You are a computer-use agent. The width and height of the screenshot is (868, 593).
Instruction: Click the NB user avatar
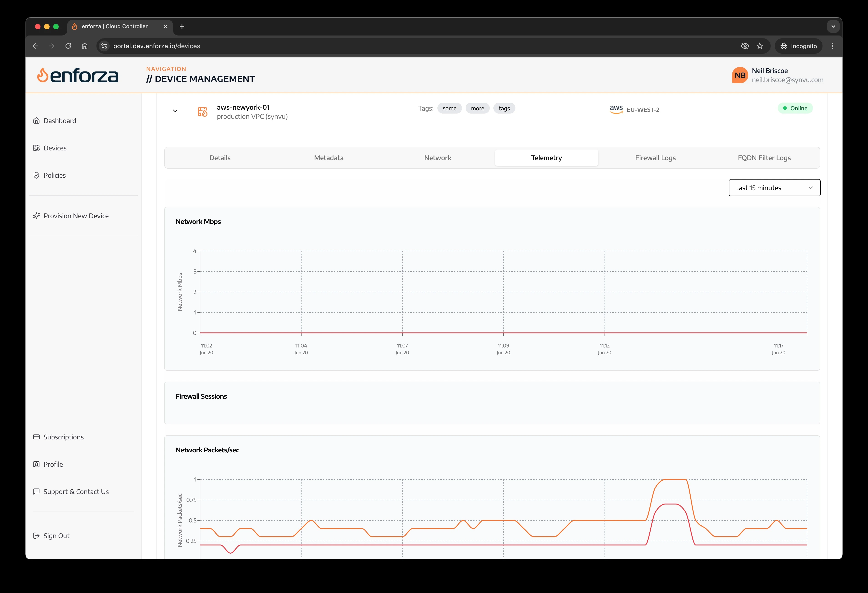739,75
